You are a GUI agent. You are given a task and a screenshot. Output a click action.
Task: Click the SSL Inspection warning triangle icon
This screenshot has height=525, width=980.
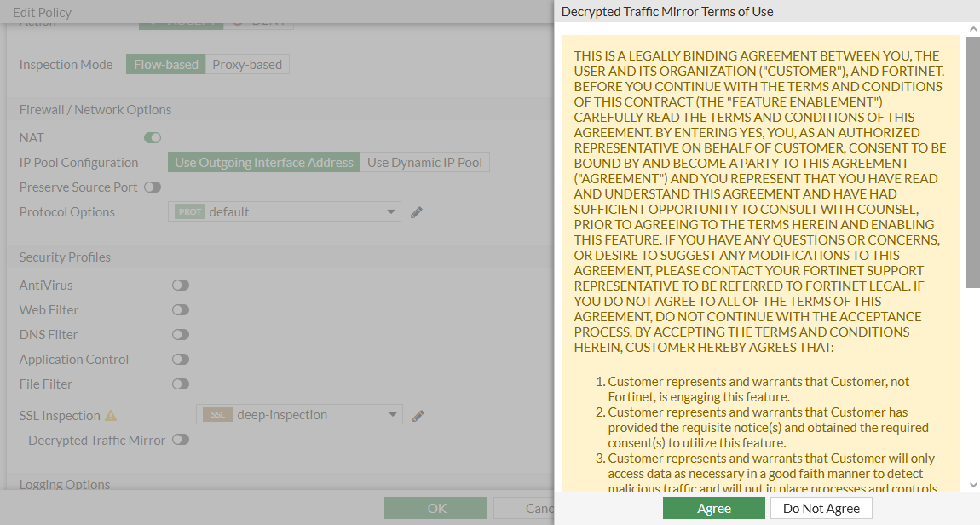pyautogui.click(x=111, y=416)
